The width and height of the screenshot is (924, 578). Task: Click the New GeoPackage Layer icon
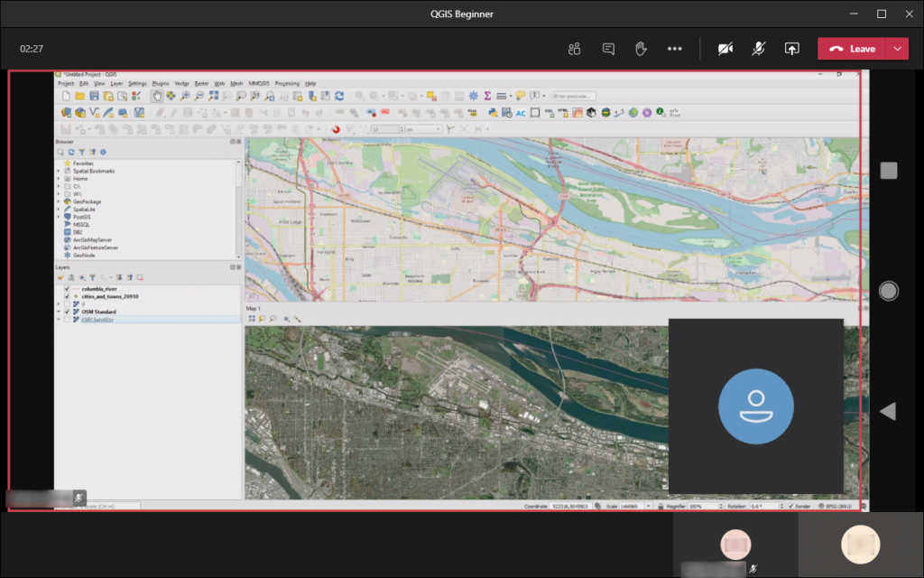80,113
